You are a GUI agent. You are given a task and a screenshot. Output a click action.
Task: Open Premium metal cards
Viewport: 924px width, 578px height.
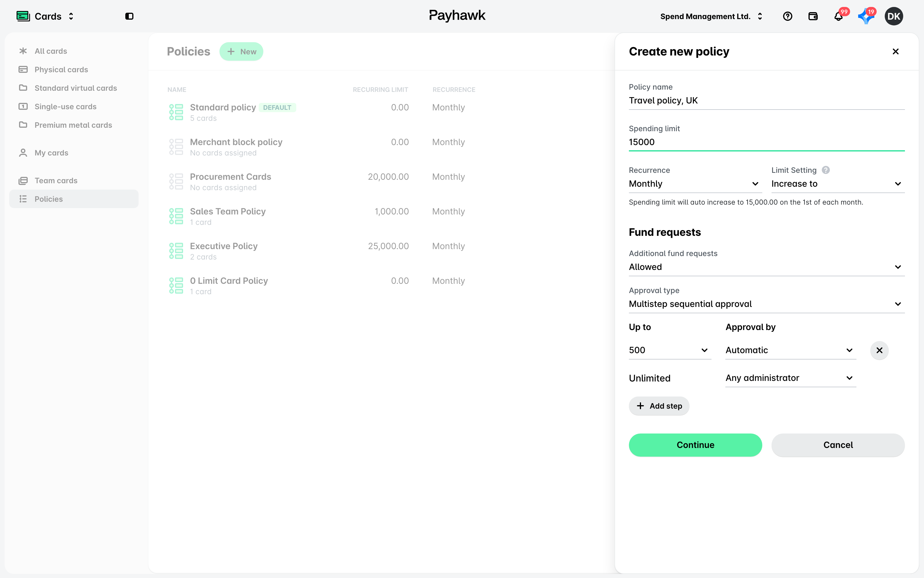tap(74, 125)
